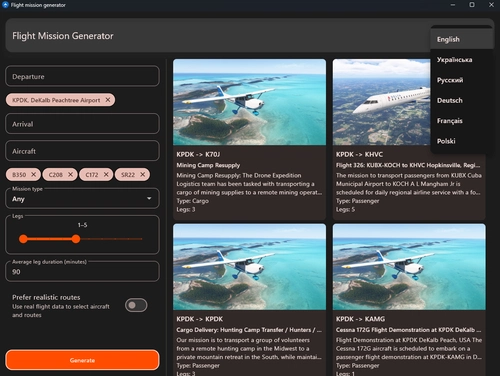Focus the Aircraft input field
This screenshot has height=376, width=500.
(82, 151)
